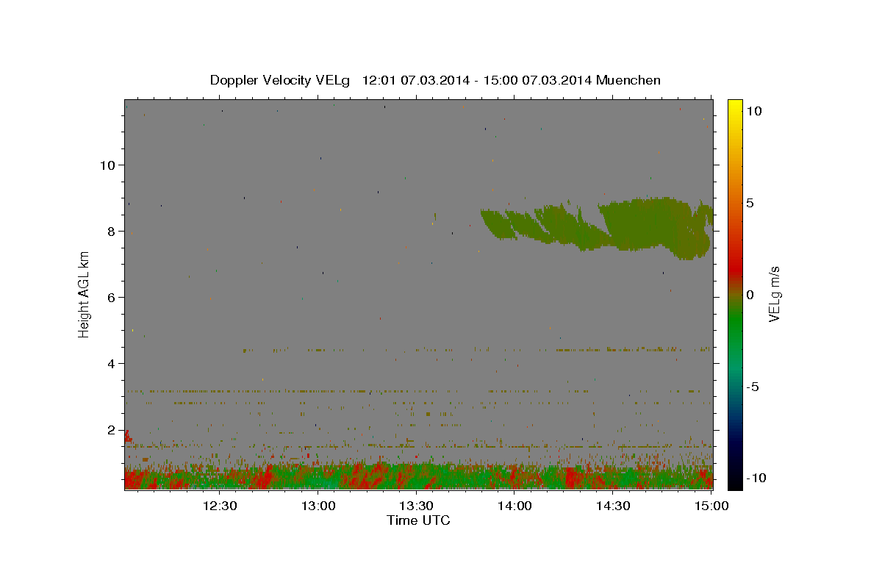Click the colorbar value 10
The image size is (882, 588).
pyautogui.click(x=754, y=111)
